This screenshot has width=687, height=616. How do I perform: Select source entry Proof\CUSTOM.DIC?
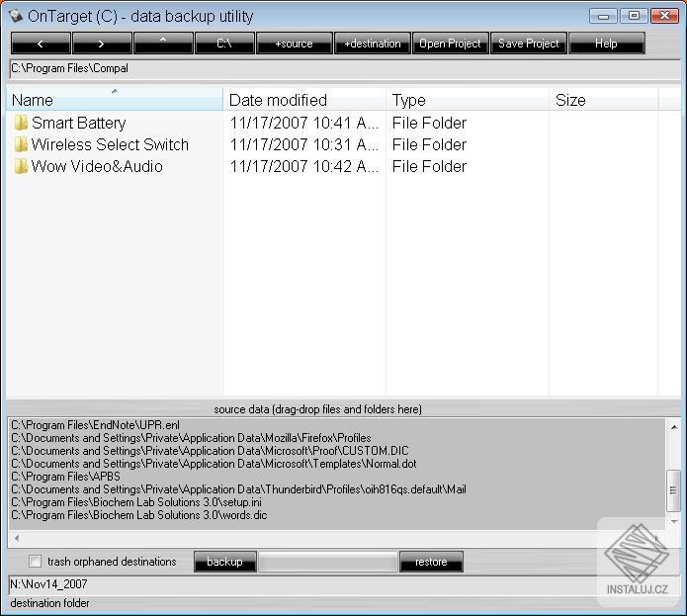click(x=210, y=451)
